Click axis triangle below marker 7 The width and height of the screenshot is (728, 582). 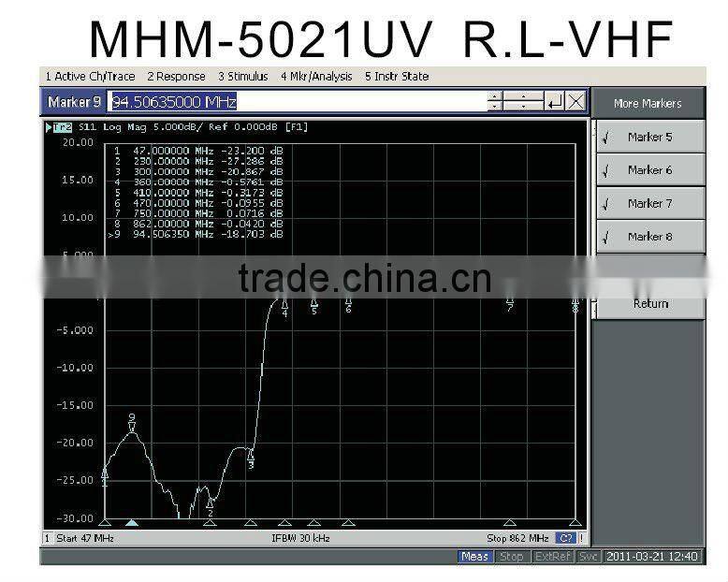pyautogui.click(x=510, y=523)
